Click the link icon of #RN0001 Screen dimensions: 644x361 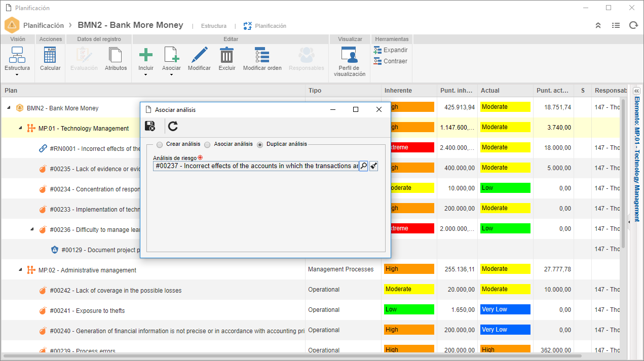coord(43,148)
